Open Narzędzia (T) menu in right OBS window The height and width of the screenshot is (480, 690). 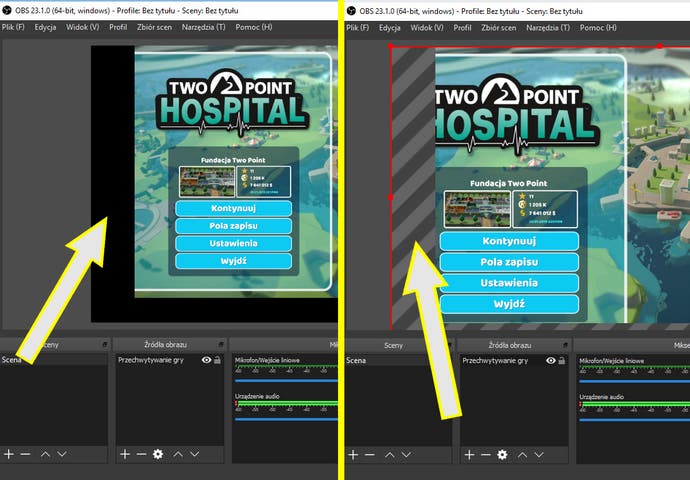(548, 28)
